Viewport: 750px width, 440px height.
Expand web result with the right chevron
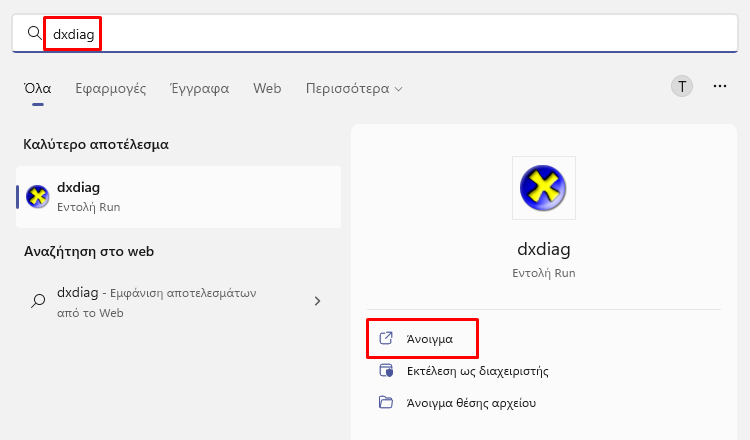coord(318,301)
